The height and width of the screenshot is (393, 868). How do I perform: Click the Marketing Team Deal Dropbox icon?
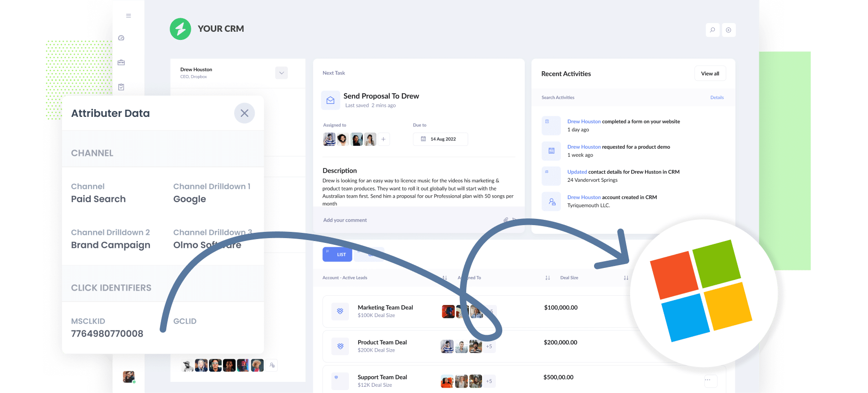[x=340, y=311]
